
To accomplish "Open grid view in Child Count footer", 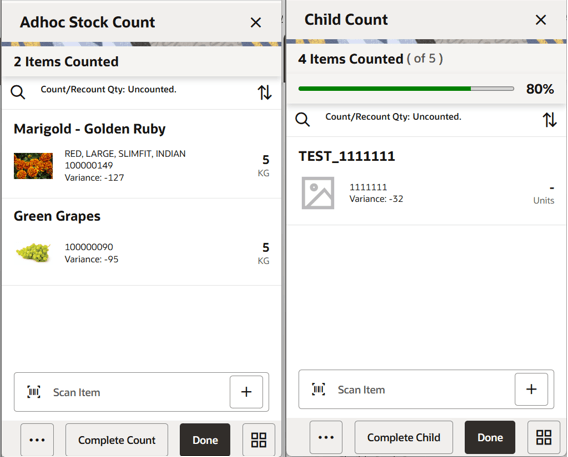I will click(x=544, y=437).
